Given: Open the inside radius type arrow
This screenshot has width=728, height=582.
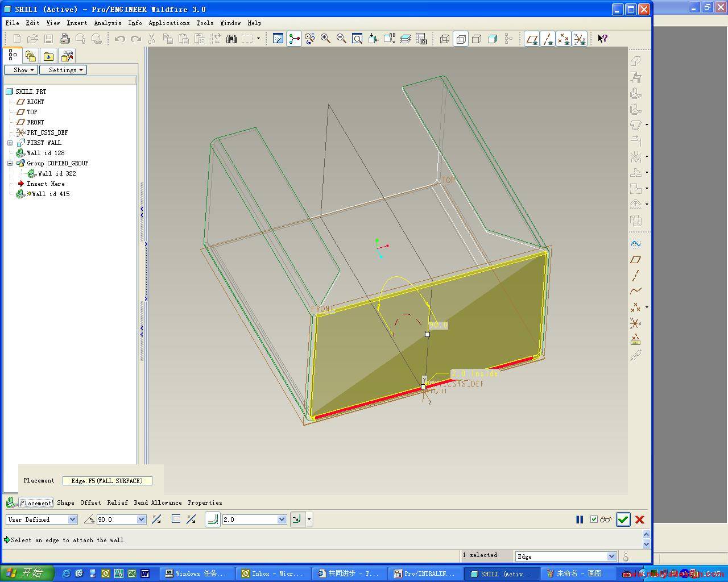Looking at the screenshot, I should pyautogui.click(x=309, y=519).
